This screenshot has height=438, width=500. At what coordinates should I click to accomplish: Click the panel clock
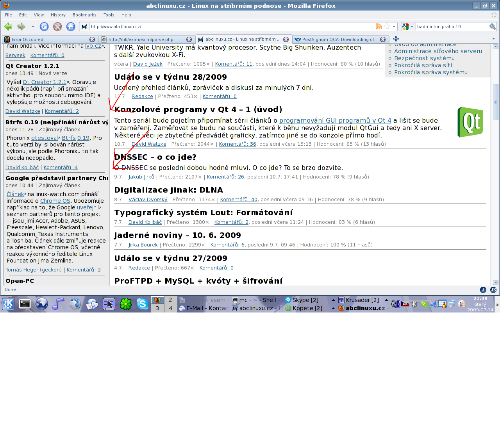point(481,304)
